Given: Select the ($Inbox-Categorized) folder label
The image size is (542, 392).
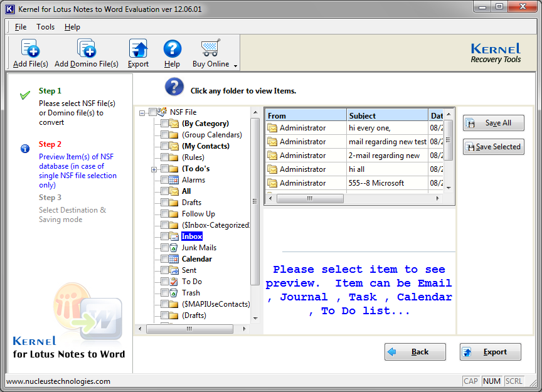Looking at the screenshot, I should [x=216, y=225].
